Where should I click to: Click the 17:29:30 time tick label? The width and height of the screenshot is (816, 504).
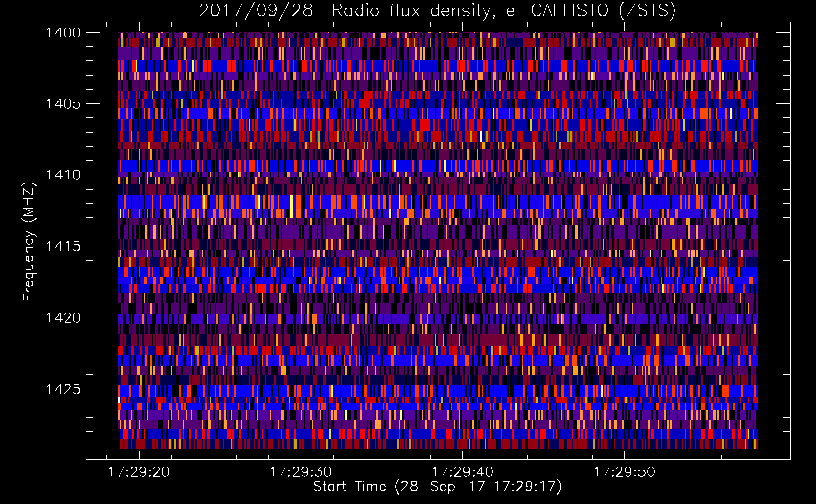click(301, 472)
